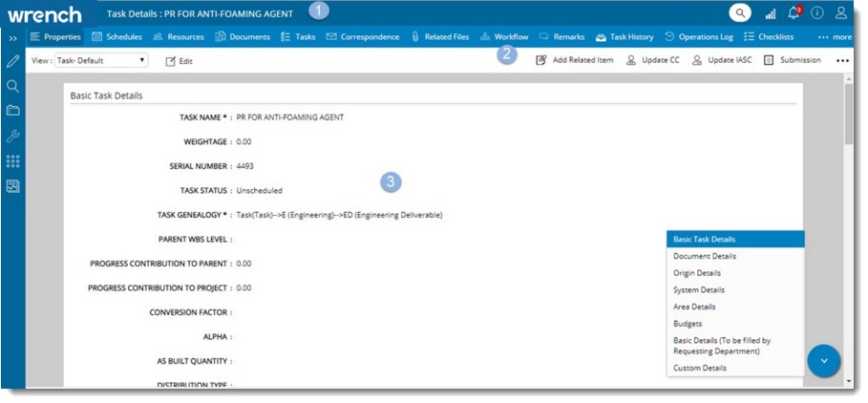Viewport: 868px width, 403px height.
Task: Open the dotted grid apps icon
Action: click(13, 161)
